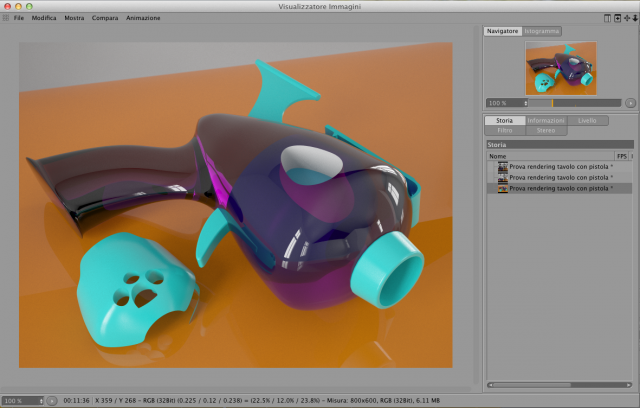Select the first history render thumbnail
Screen dimensions: 640x408
pos(502,166)
